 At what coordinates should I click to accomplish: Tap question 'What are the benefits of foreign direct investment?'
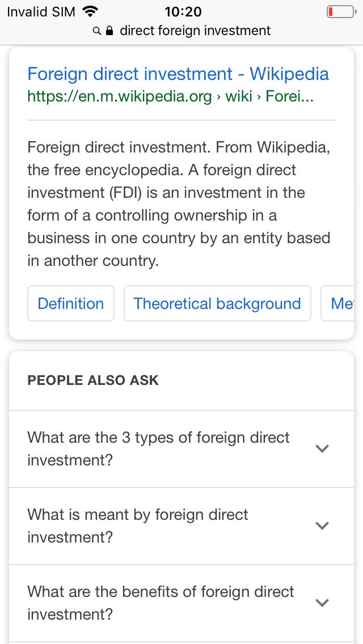[x=161, y=603]
